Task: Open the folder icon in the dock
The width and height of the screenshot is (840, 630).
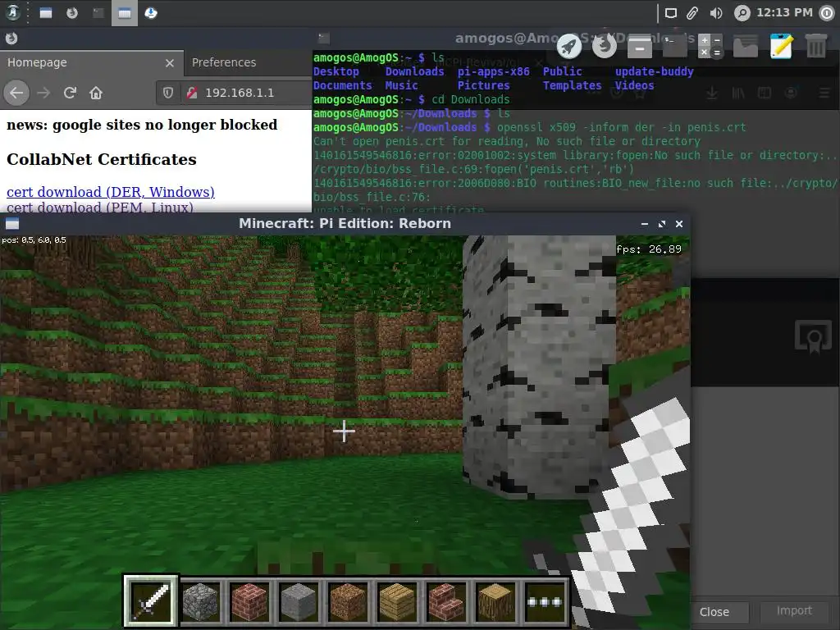Action: click(745, 47)
